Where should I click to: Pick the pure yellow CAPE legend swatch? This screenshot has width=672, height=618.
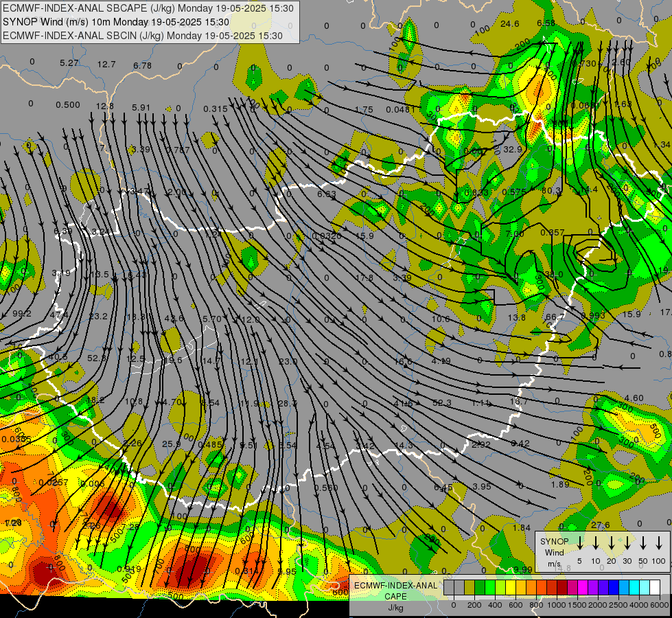[x=511, y=587]
